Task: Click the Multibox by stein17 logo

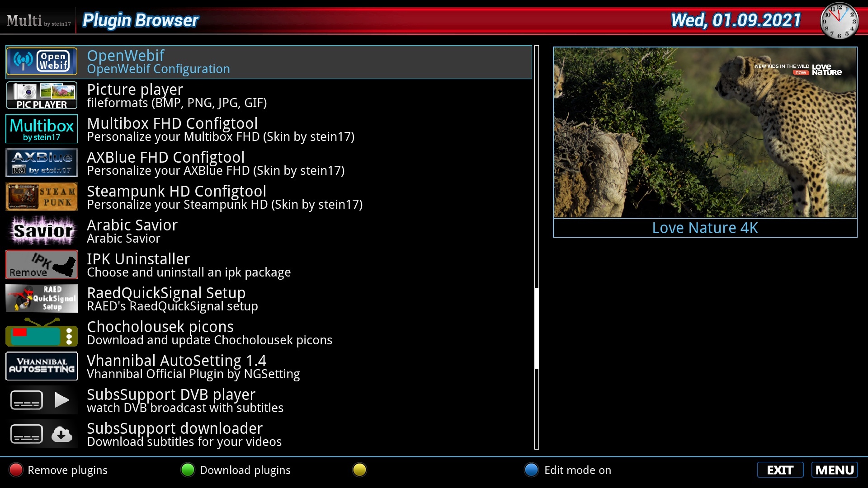Action: 42,129
